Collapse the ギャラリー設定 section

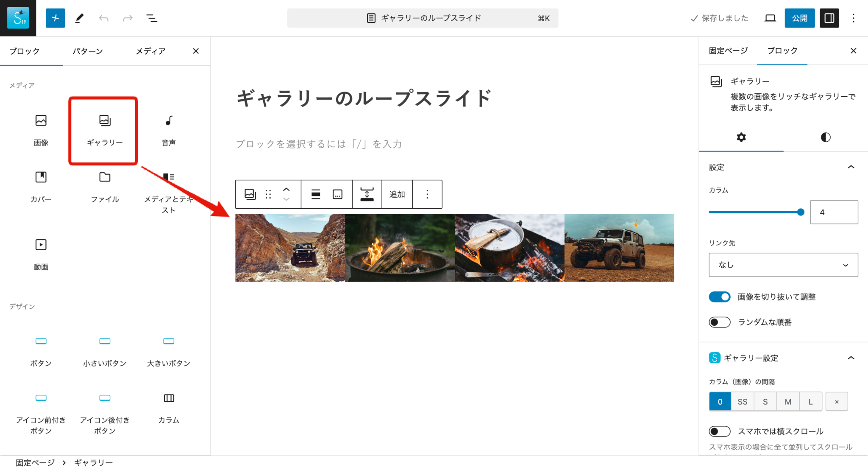[851, 358]
